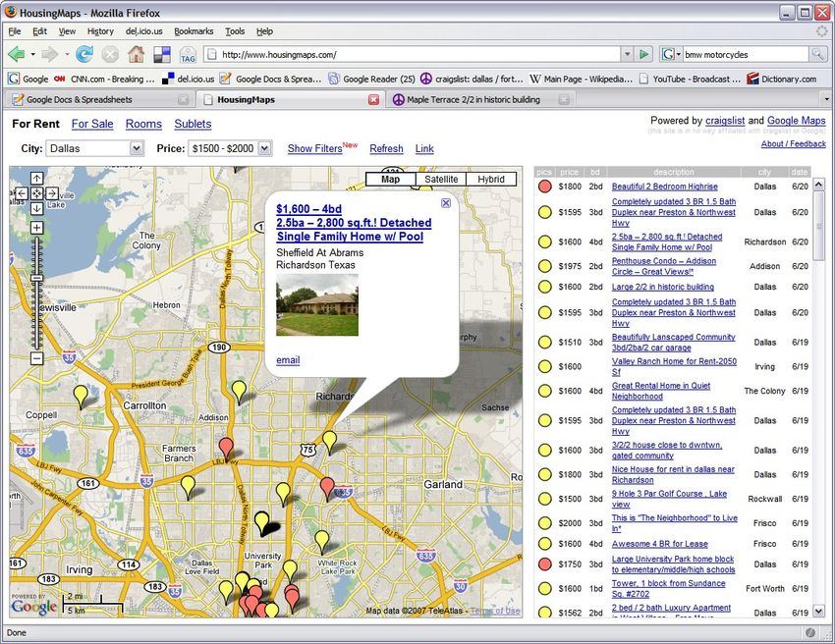Sort listings by price column header
835x644 pixels.
[569, 172]
